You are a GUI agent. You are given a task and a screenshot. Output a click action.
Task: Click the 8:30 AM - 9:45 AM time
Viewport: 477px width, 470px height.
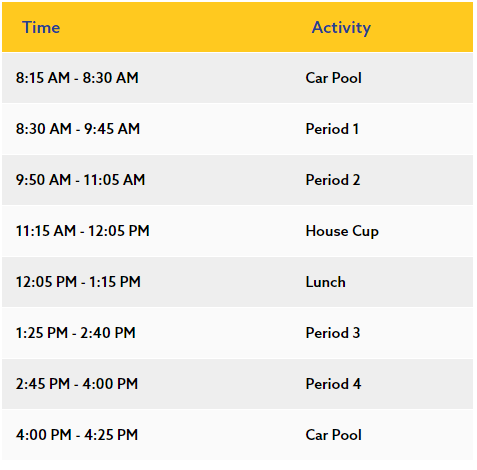click(78, 129)
